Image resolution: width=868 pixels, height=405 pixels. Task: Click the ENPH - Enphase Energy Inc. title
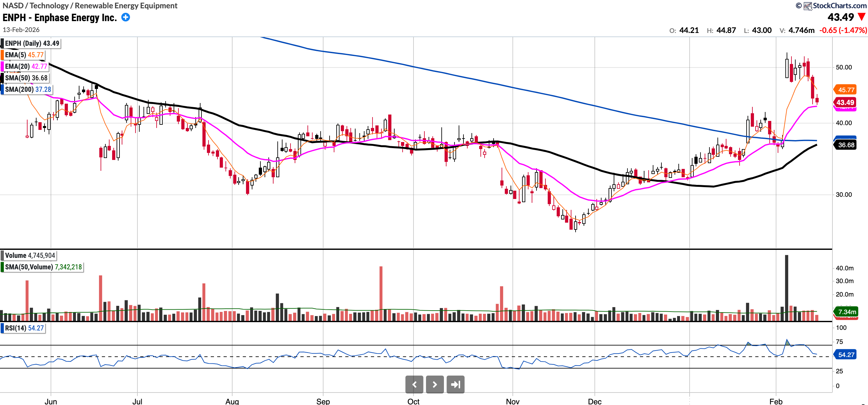click(x=60, y=18)
